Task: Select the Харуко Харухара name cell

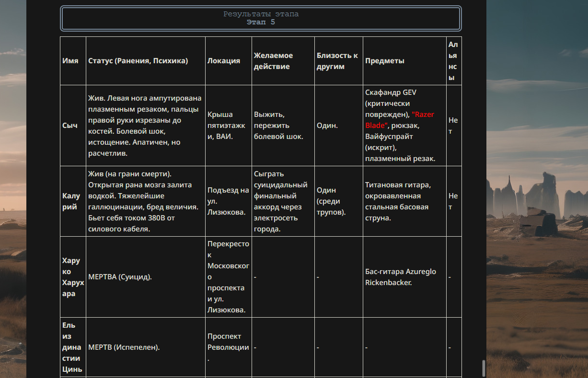Action: pyautogui.click(x=73, y=277)
